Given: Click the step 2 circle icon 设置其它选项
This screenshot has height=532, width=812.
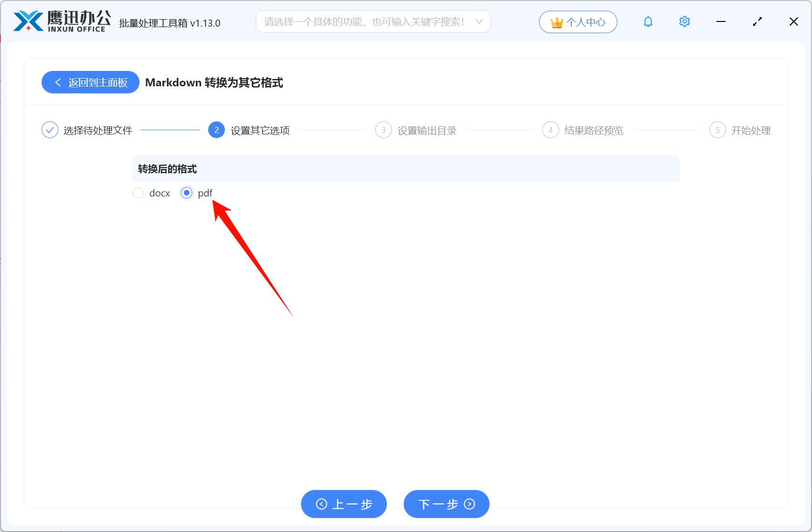Looking at the screenshot, I should 216,130.
